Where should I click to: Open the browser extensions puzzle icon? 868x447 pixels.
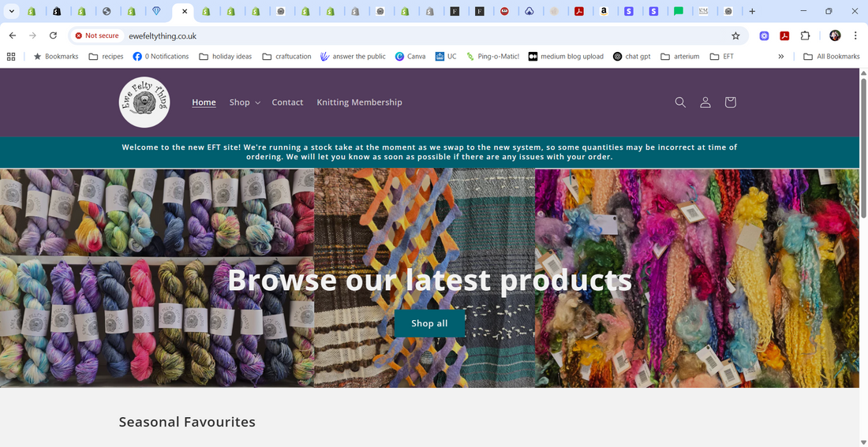click(805, 35)
